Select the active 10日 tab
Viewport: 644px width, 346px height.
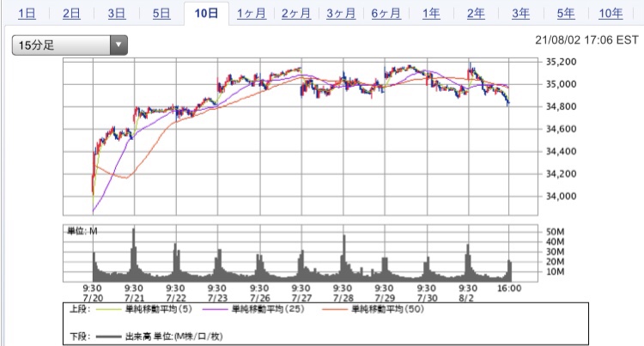pos(206,14)
